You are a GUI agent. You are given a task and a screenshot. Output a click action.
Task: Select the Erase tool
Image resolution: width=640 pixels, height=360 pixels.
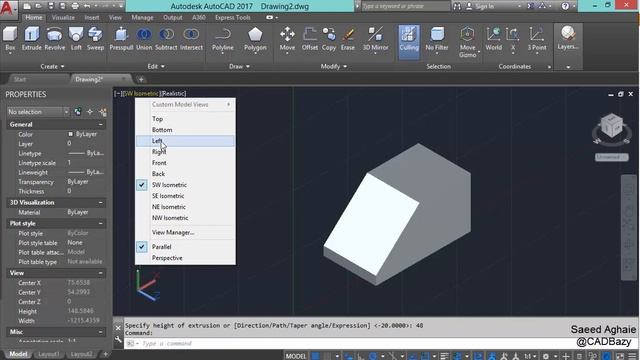[x=348, y=39]
